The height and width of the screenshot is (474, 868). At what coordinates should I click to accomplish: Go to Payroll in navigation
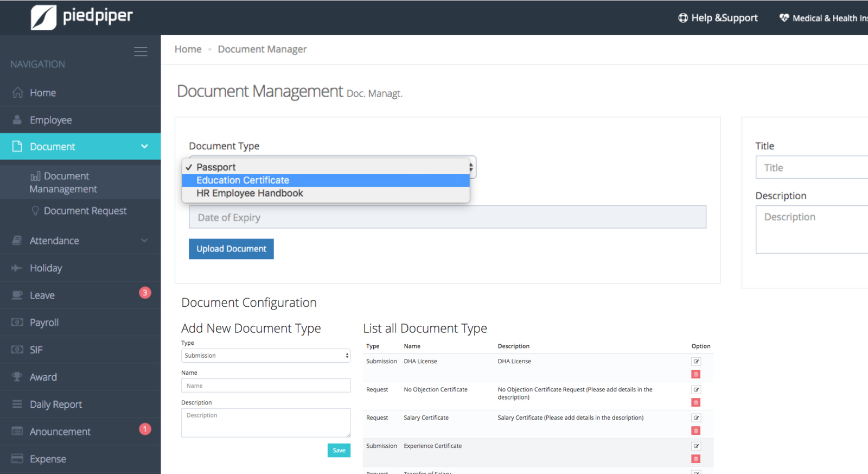pyautogui.click(x=44, y=323)
